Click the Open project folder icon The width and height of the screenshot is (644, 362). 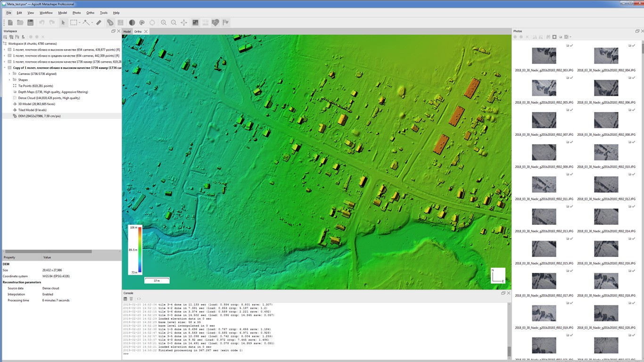[x=20, y=23]
